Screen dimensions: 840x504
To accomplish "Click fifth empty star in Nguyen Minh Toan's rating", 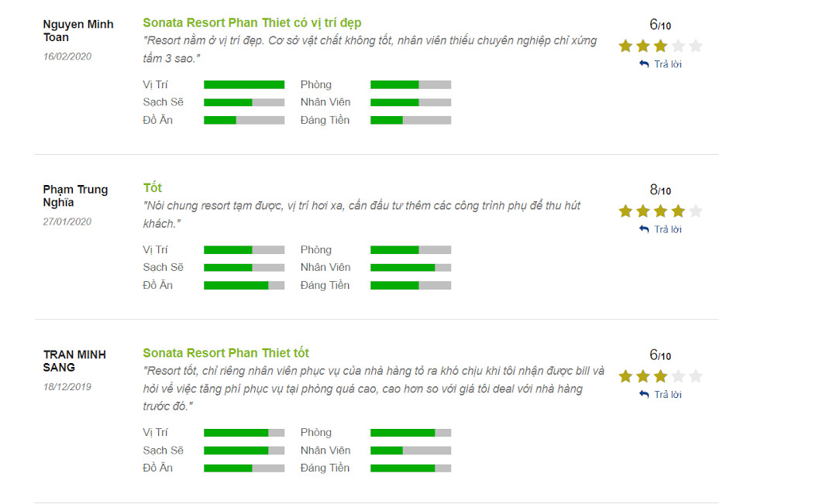I will tap(695, 46).
